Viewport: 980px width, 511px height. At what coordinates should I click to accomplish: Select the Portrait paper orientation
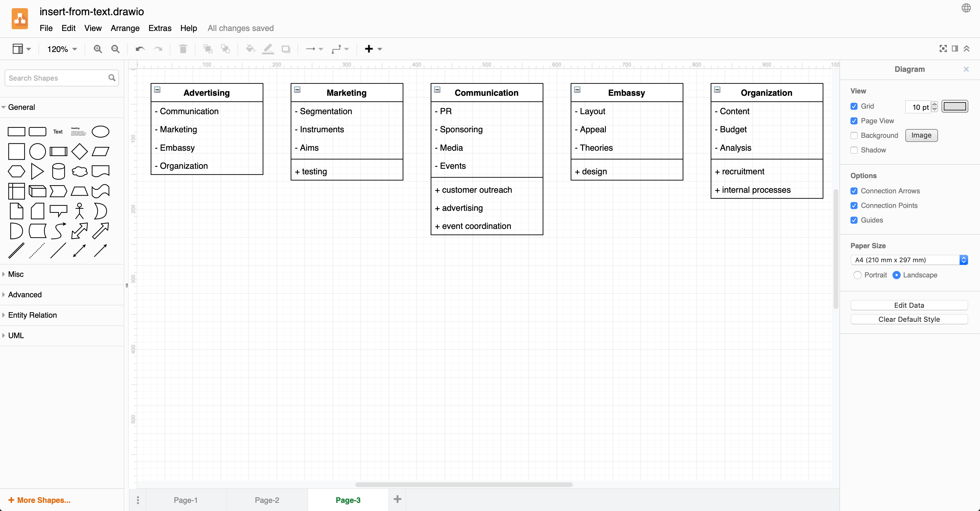pyautogui.click(x=858, y=274)
